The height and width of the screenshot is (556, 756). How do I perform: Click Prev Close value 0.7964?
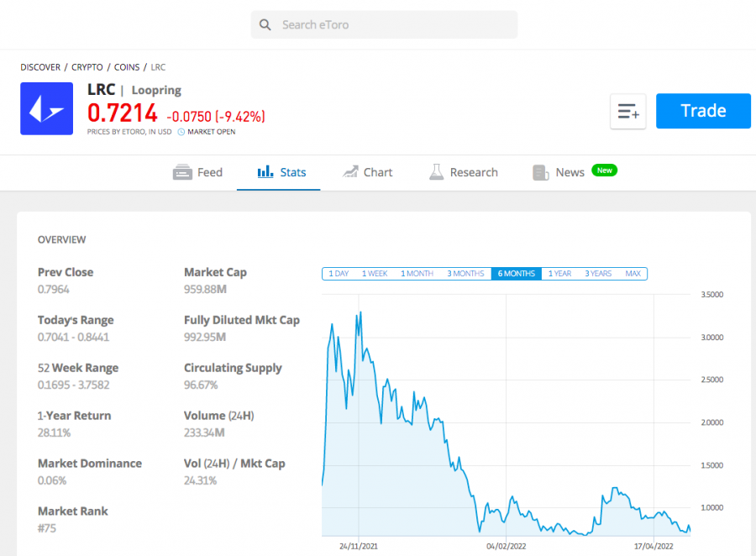click(54, 289)
